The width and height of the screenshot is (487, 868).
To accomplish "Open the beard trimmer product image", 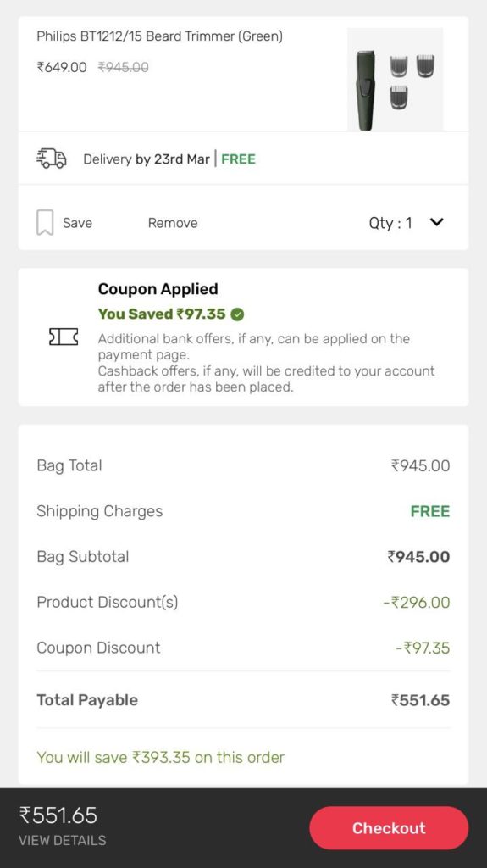I will click(396, 79).
